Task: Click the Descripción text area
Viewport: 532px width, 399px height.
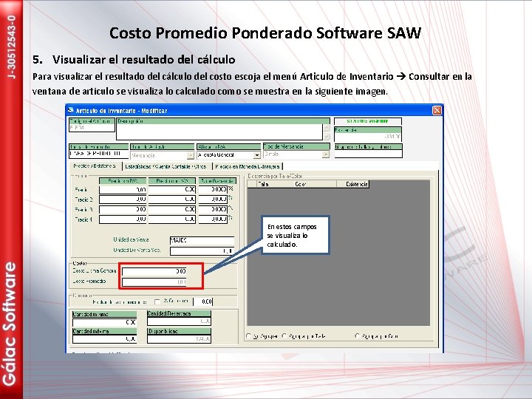Action: point(219,132)
